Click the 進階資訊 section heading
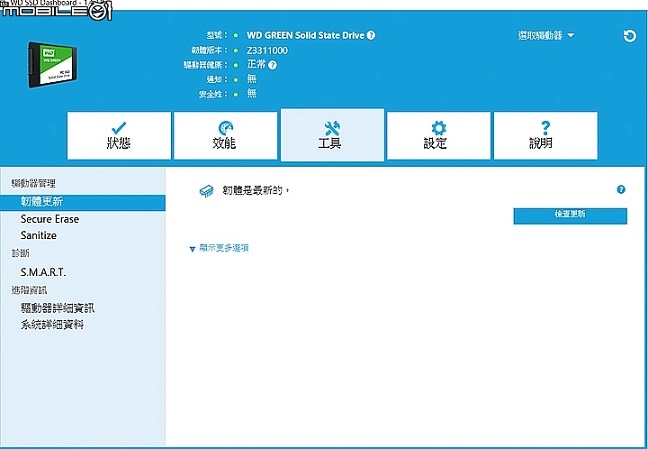648x449 pixels. (29, 290)
